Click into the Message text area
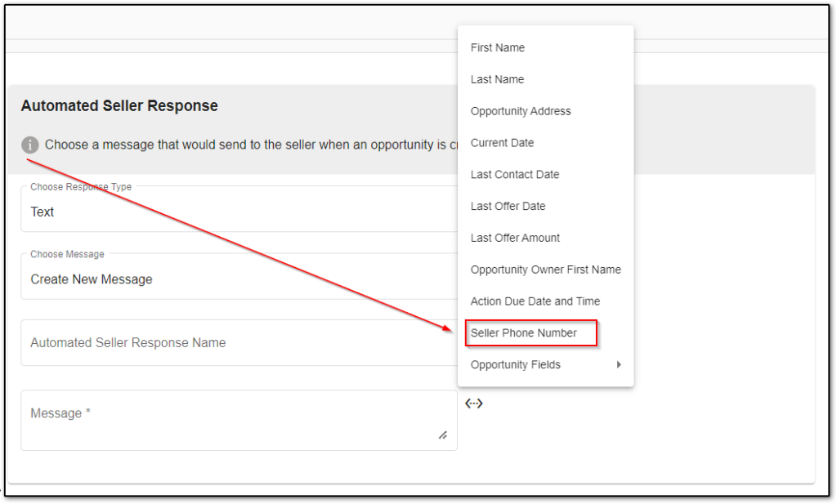 coord(239,420)
